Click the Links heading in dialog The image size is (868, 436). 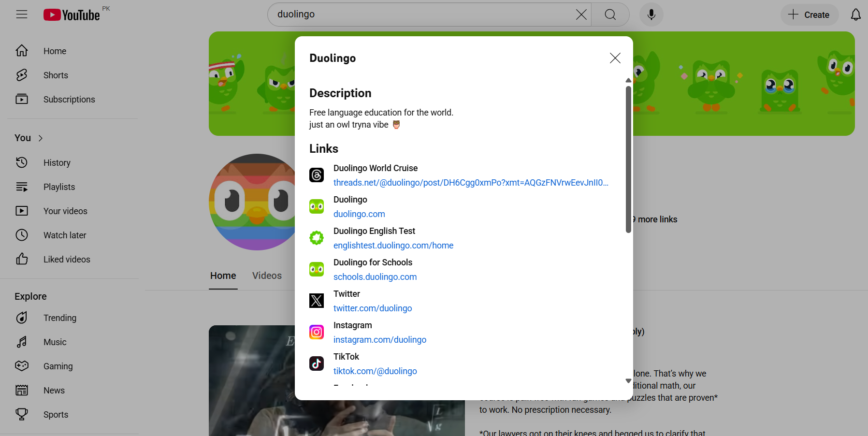point(324,149)
